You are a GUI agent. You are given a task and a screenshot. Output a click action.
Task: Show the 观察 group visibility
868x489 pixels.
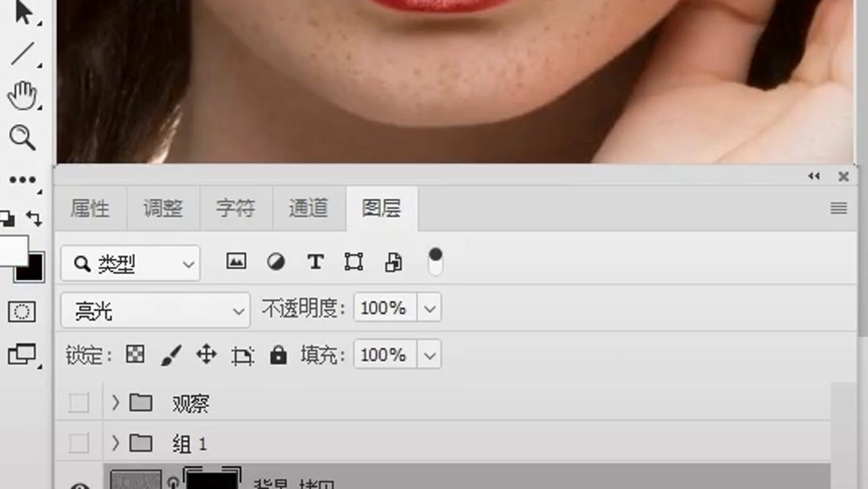click(78, 403)
